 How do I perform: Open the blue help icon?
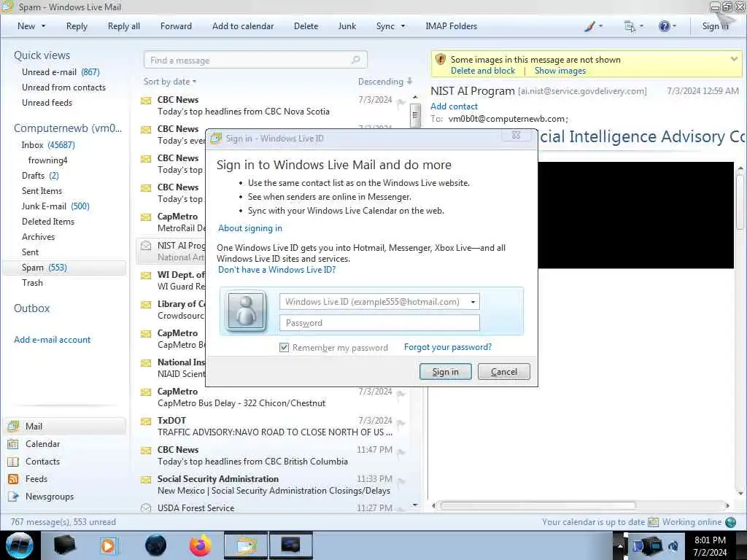[664, 26]
